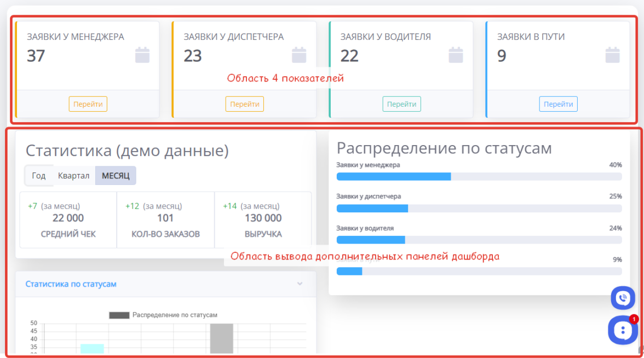Viewport: 644px width, 358px height.
Task: Click the СРЕДНИЙ ЧЕК 22 000 value
Action: [x=68, y=218]
